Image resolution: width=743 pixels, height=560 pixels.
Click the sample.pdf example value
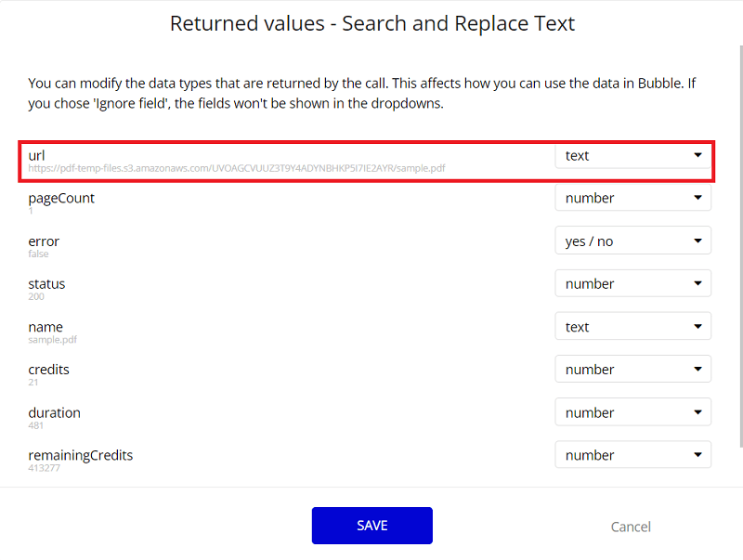[53, 340]
